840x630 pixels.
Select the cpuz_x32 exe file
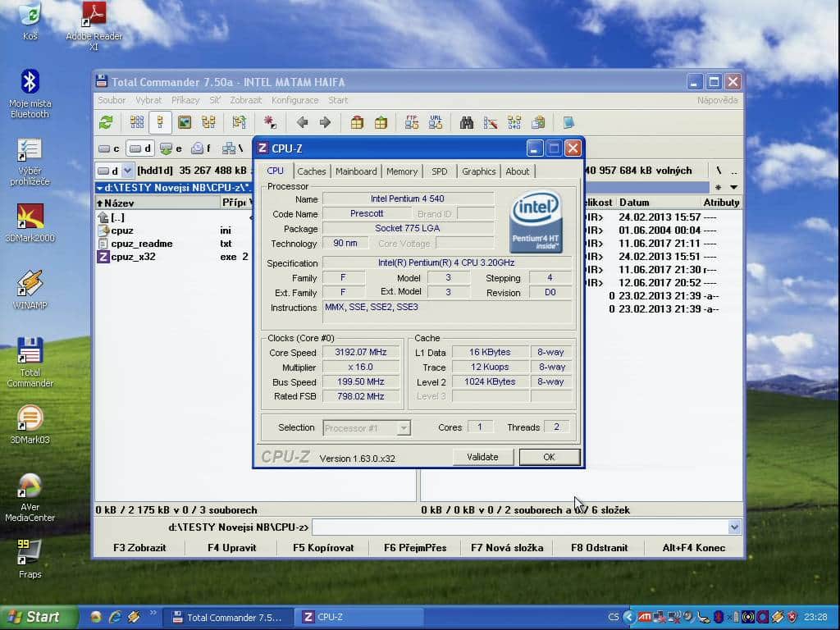point(174,257)
